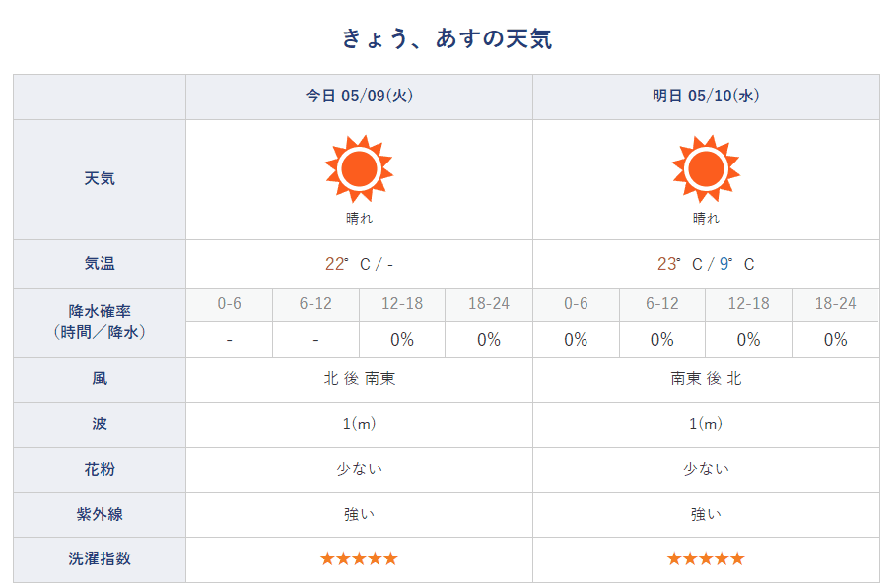The height and width of the screenshot is (588, 896).
Task: Click today's sunny weather icon
Action: (x=359, y=169)
